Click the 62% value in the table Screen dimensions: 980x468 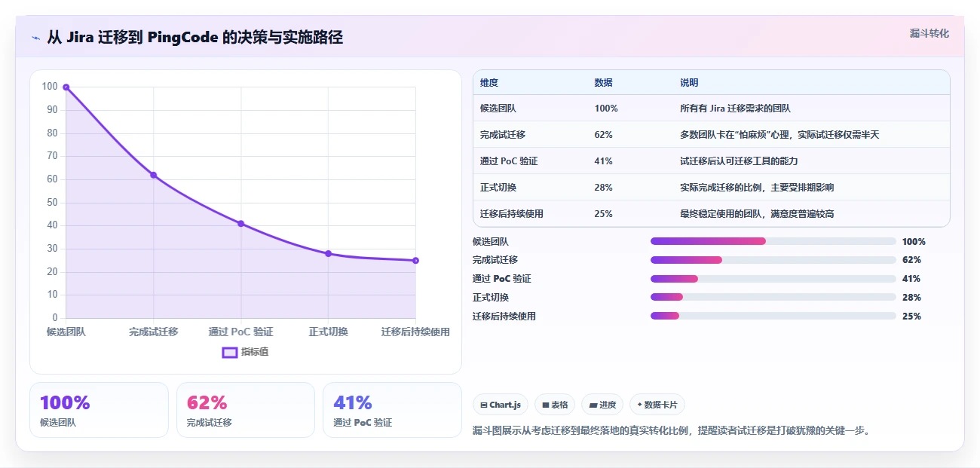pos(603,135)
